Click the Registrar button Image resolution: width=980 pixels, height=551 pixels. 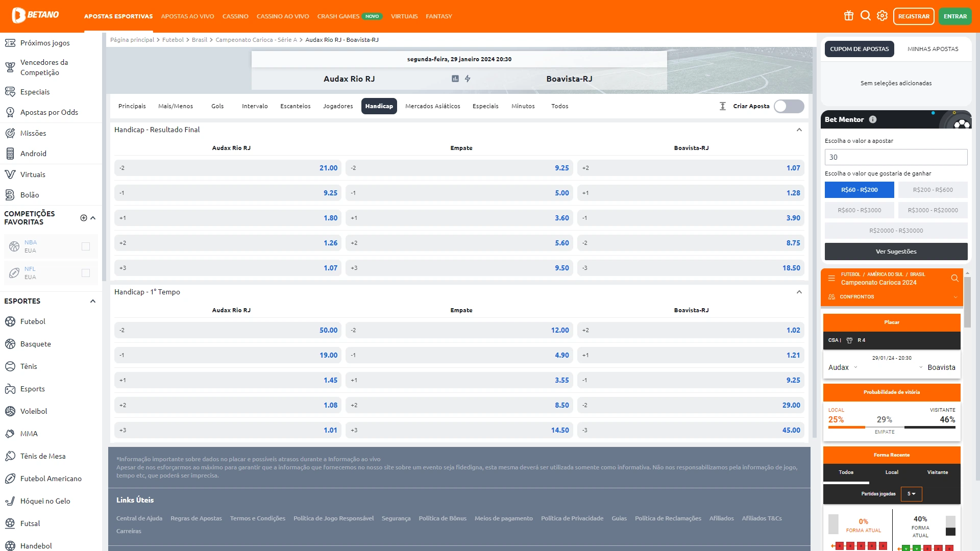(x=913, y=16)
